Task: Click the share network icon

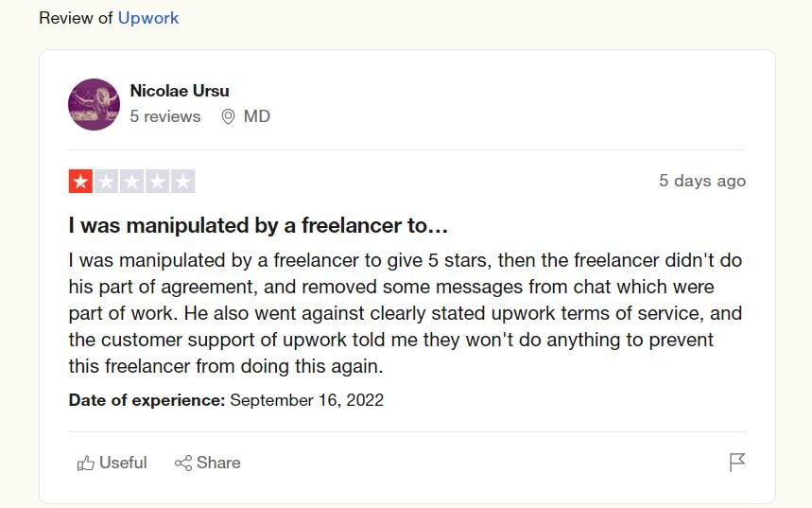Action: 183,463
